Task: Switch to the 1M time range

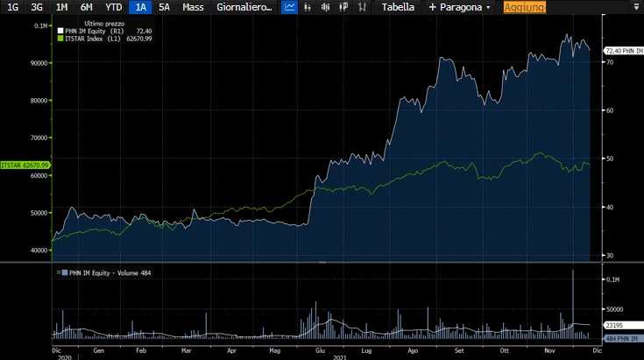Action: pyautogui.click(x=61, y=7)
